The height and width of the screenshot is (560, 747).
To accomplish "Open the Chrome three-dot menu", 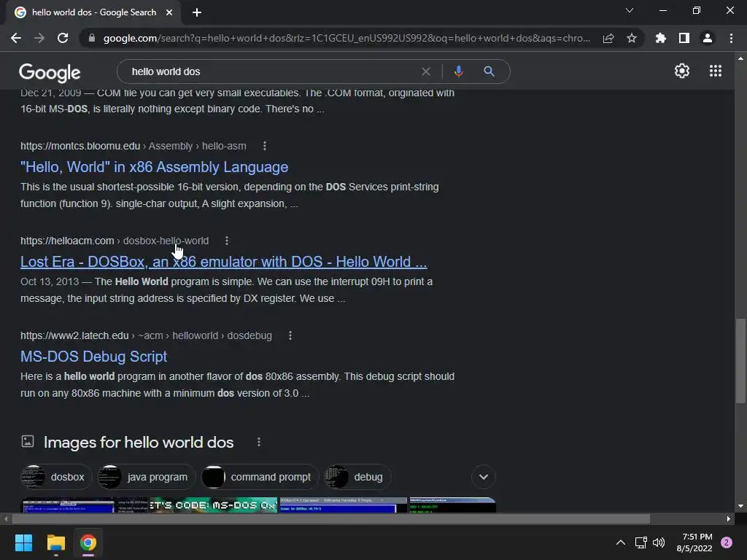I will click(731, 38).
